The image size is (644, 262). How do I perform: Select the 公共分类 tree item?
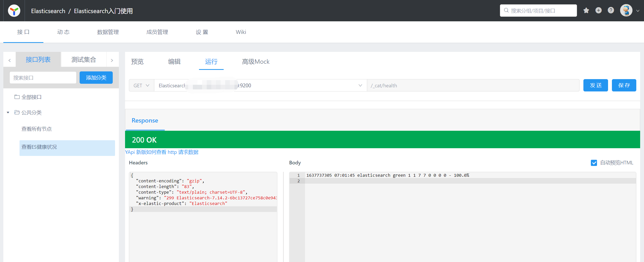pyautogui.click(x=31, y=113)
